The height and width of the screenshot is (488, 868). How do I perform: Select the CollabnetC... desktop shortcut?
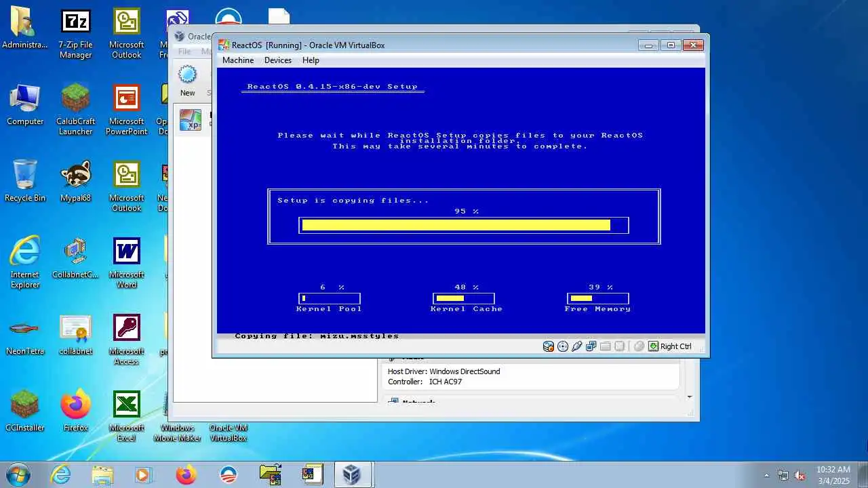[75, 258]
